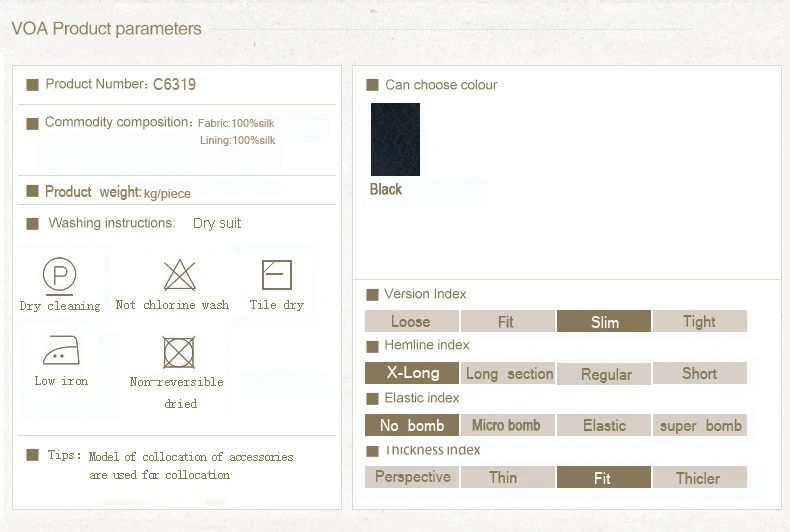Click the square bullet beside Elastic index
Screen dimensions: 790x532
click(x=372, y=399)
